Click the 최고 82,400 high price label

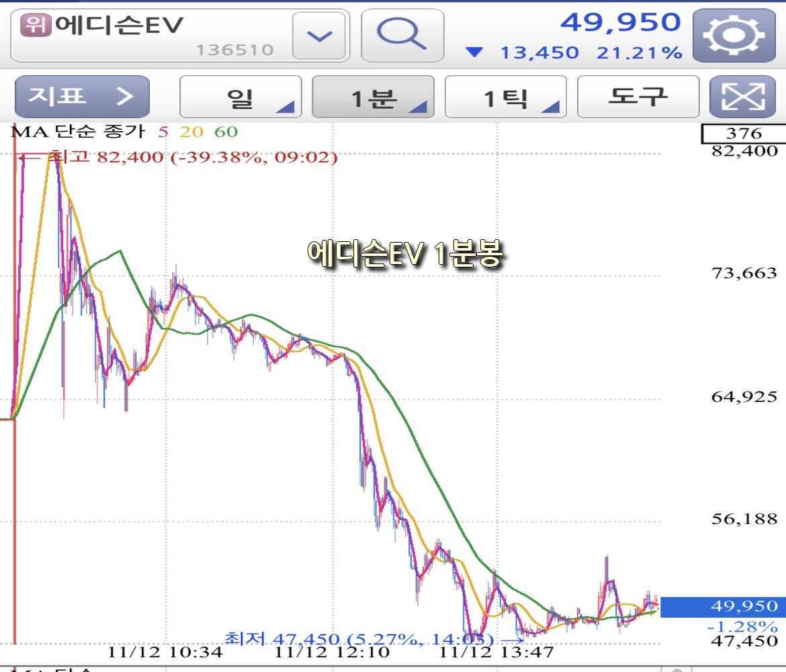click(193, 157)
